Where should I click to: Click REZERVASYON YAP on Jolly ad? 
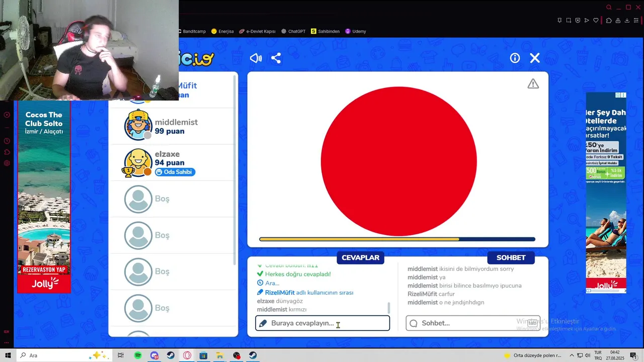point(44,269)
